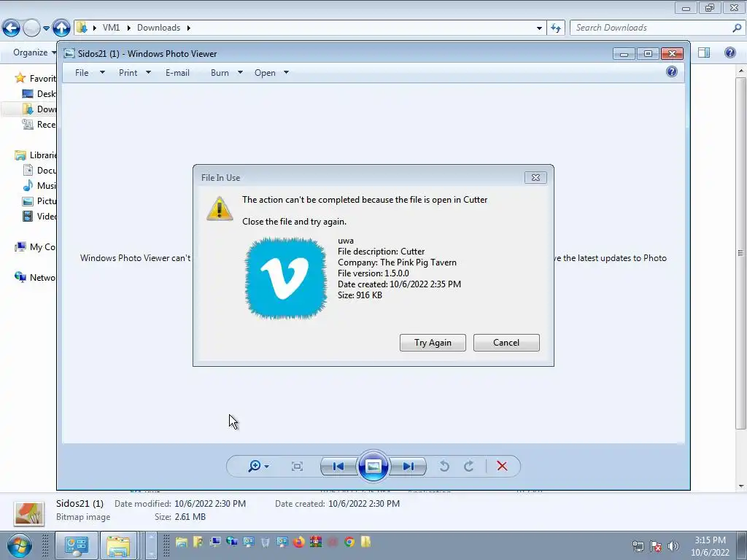This screenshot has width=747, height=560.
Task: Open the address bar history dropdown
Action: pos(539,28)
